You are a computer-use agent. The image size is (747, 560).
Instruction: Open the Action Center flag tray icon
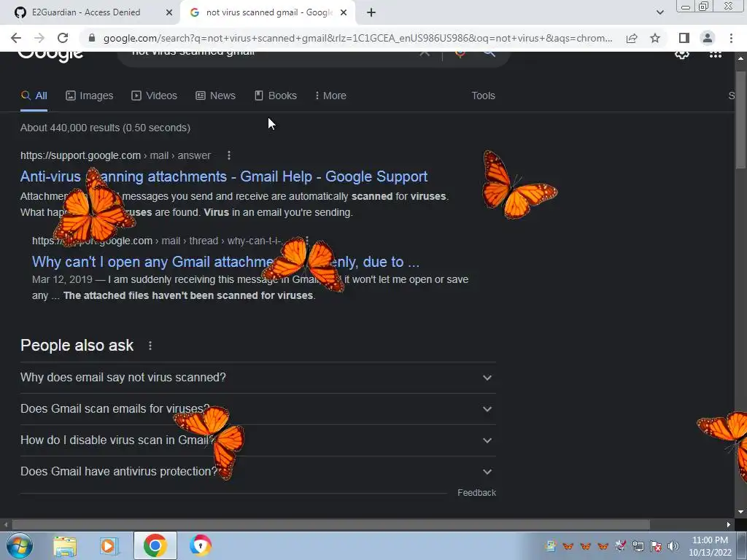(656, 546)
